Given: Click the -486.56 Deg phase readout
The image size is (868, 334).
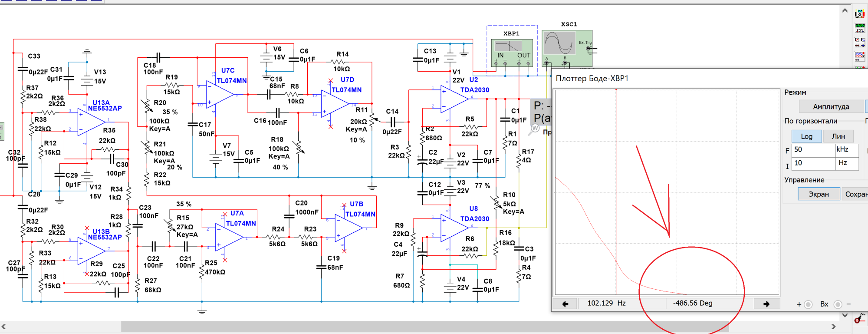Looking at the screenshot, I should (693, 304).
